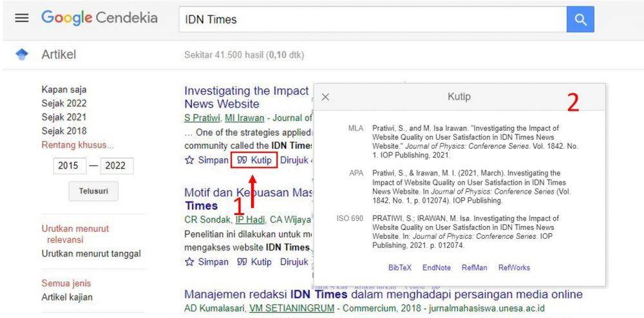Image resolution: width=644 pixels, height=318 pixels.
Task: Export citation to RefWorks
Action: pyautogui.click(x=514, y=268)
